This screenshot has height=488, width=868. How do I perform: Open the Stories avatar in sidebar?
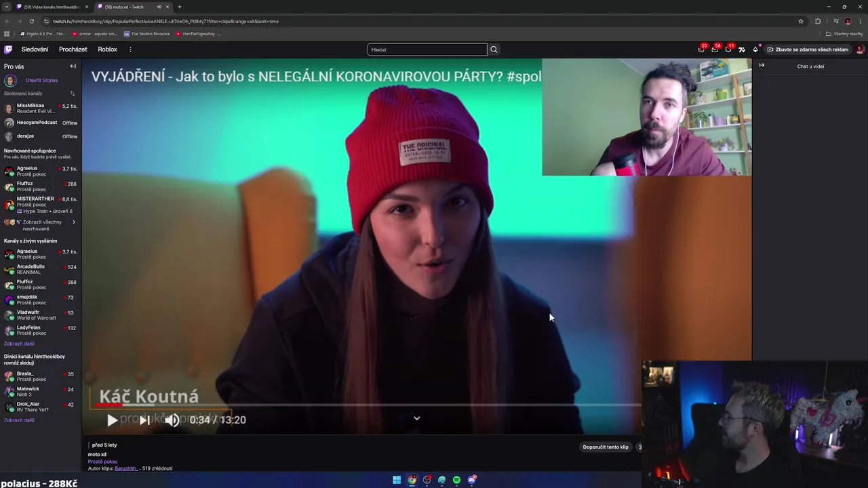coord(10,81)
